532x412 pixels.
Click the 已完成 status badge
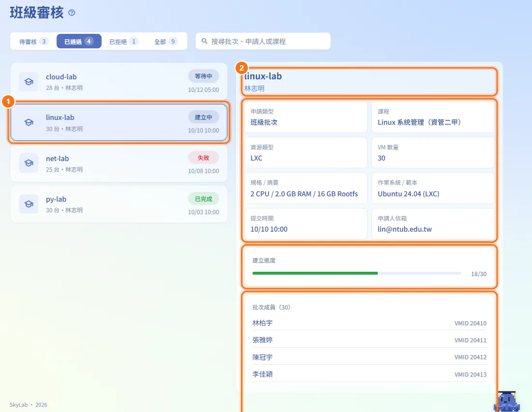tap(203, 199)
